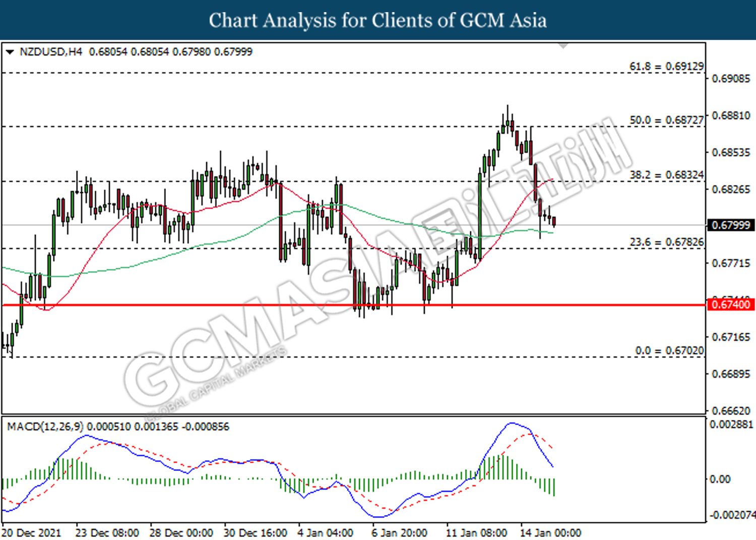Click the 0.66895 price axis label
The height and width of the screenshot is (540, 756).
pos(731,374)
